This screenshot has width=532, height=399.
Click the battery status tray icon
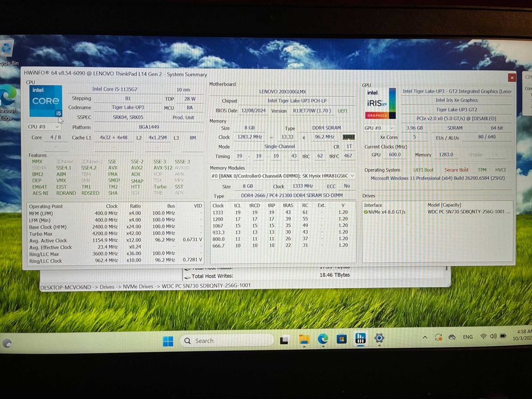(x=503, y=336)
